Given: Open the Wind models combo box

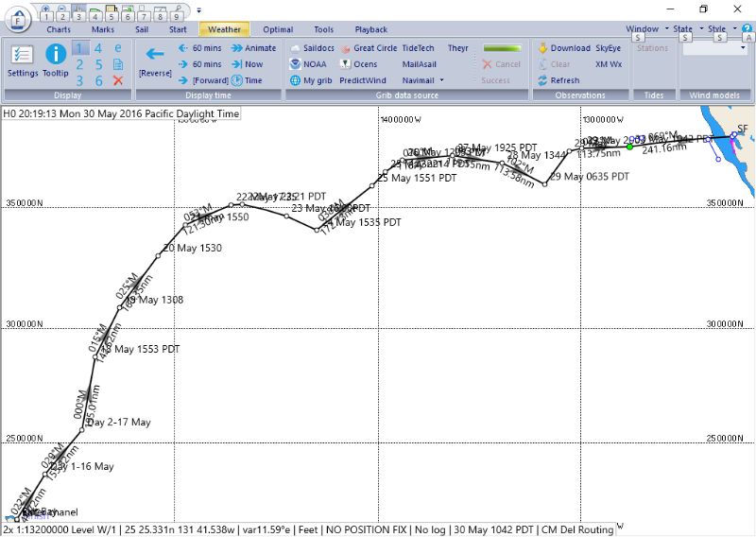Looking at the screenshot, I should tap(715, 48).
